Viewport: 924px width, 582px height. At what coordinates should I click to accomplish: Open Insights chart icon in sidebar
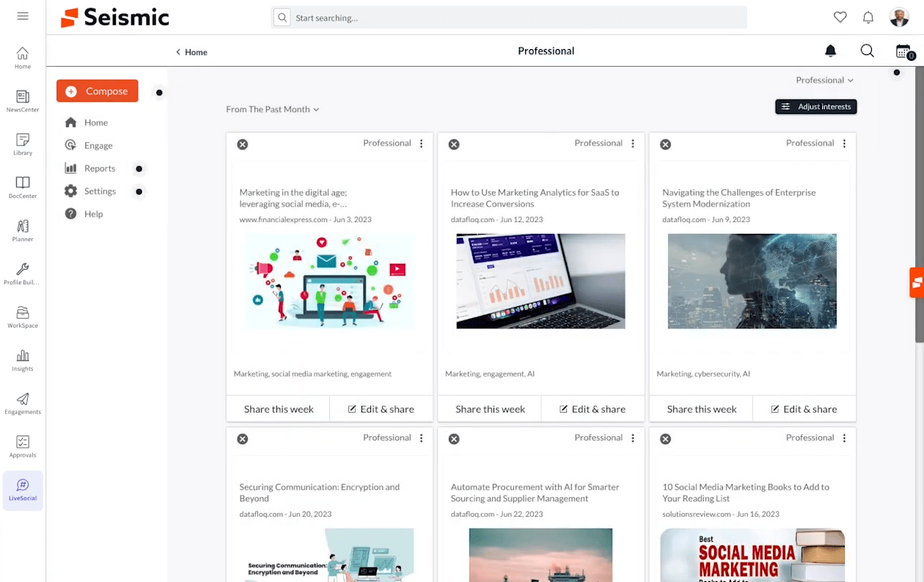point(23,360)
